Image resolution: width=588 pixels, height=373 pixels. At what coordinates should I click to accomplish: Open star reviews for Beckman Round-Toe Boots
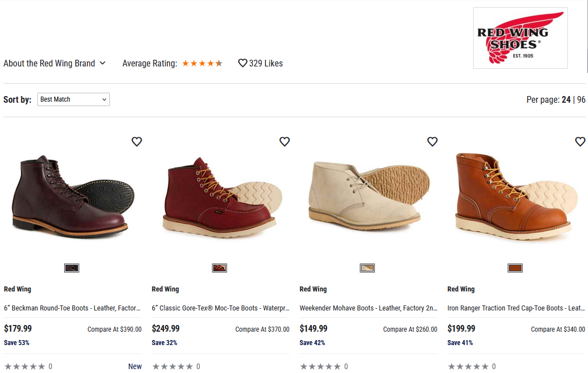(x=25, y=367)
